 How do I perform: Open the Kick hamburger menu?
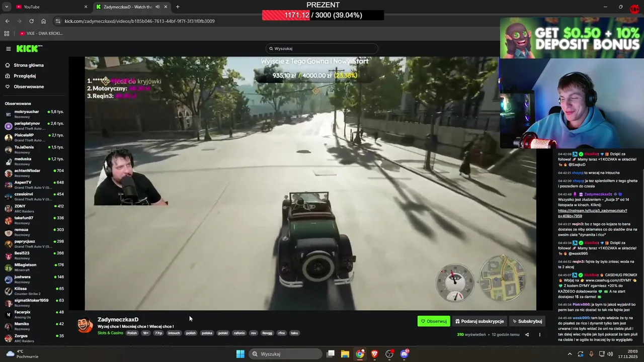click(x=9, y=49)
